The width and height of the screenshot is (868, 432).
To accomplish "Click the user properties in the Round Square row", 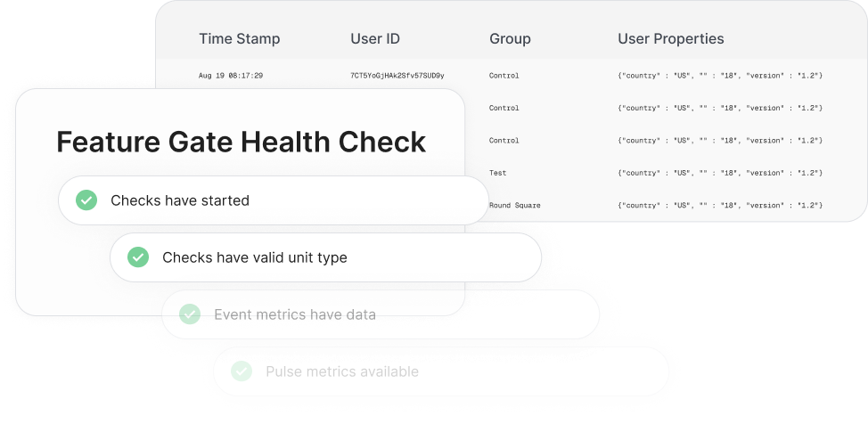I will coord(720,205).
